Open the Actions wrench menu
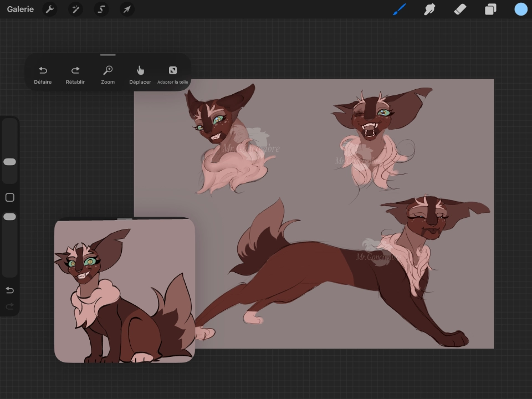Image resolution: width=532 pixels, height=399 pixels. click(x=50, y=9)
